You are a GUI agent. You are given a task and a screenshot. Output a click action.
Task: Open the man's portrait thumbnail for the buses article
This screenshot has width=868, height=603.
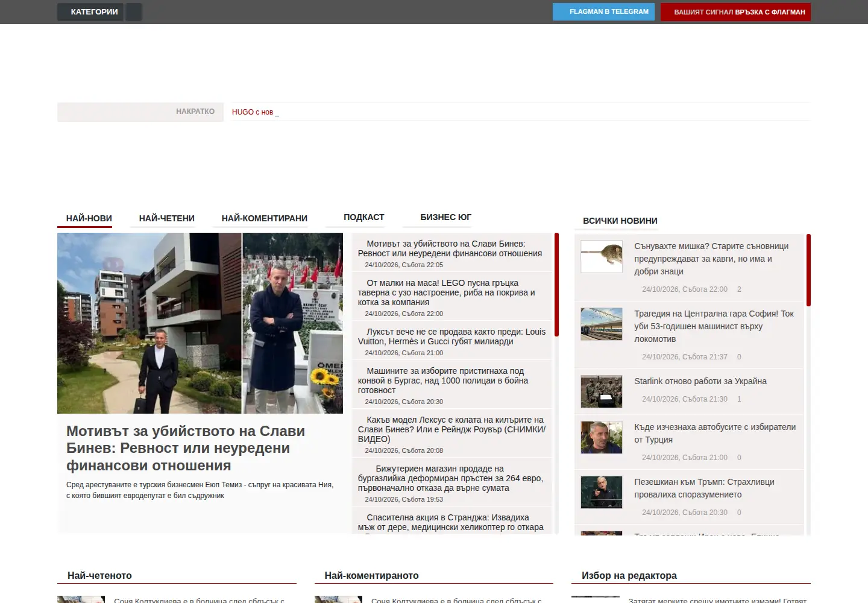[602, 437]
